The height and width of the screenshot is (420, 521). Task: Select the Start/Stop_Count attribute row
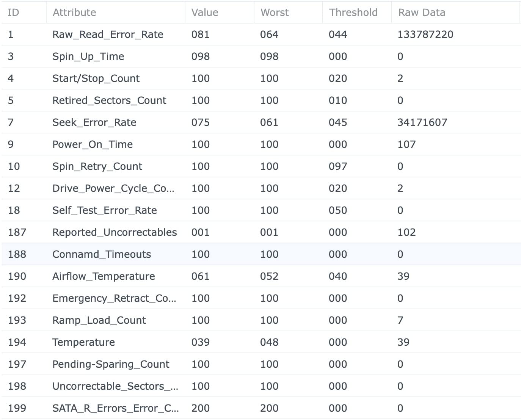261,78
